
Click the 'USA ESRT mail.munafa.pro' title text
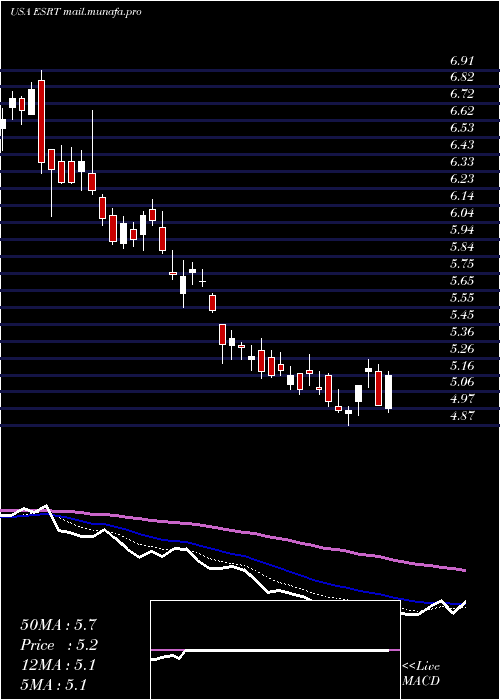tap(75, 12)
